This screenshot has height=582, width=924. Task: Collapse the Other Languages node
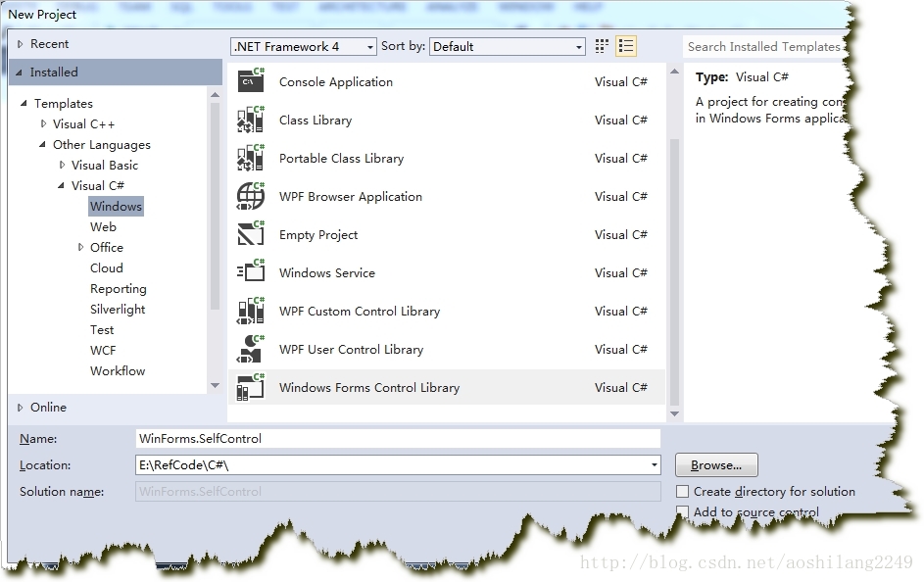(x=42, y=144)
